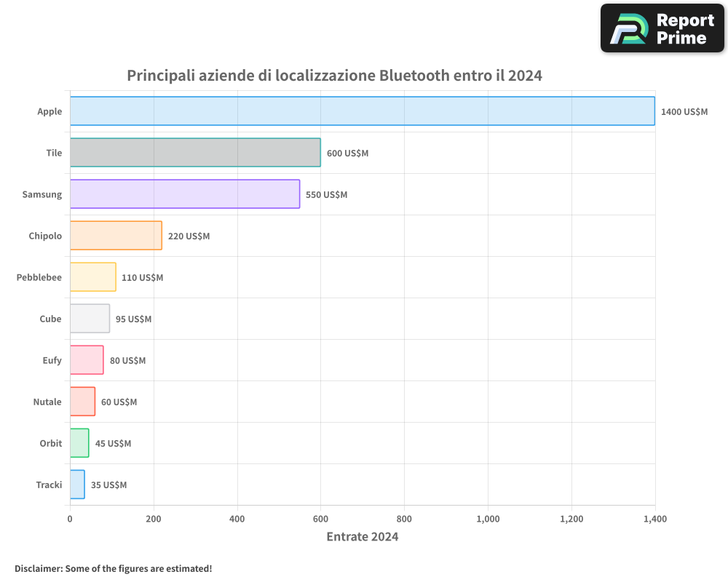Toggle the Eufy bar selection
The width and height of the screenshot is (728, 582).
click(86, 360)
